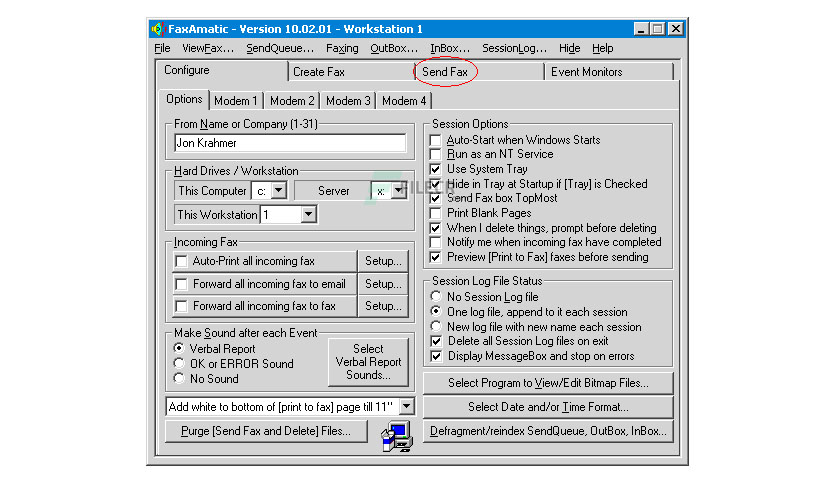Open the Faxing menu
The height and width of the screenshot is (484, 836).
342,49
